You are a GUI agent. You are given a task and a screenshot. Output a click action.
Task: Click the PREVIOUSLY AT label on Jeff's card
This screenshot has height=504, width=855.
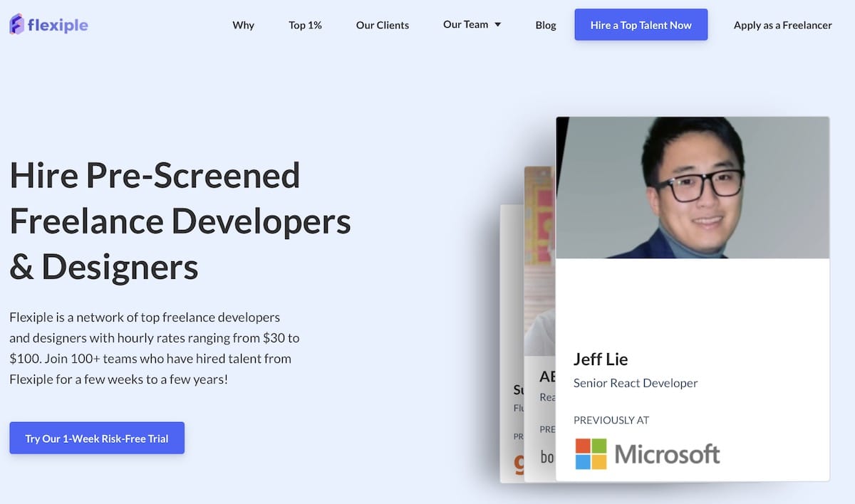pos(611,420)
